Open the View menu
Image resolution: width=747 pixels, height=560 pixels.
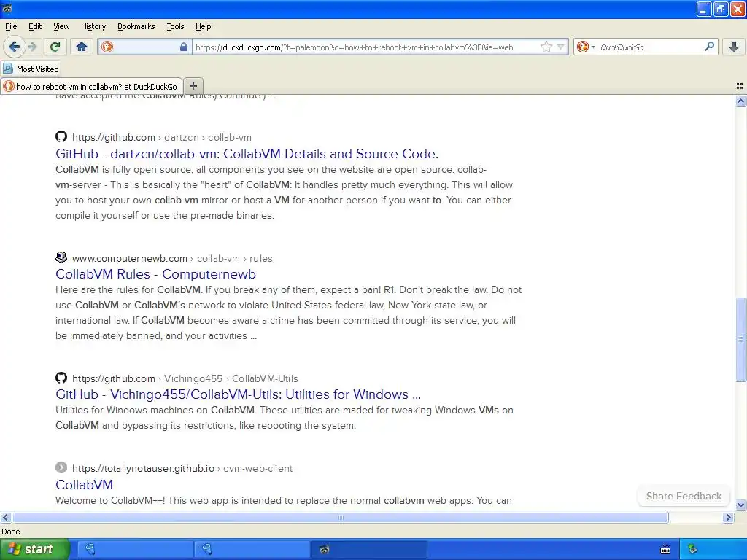point(61,26)
